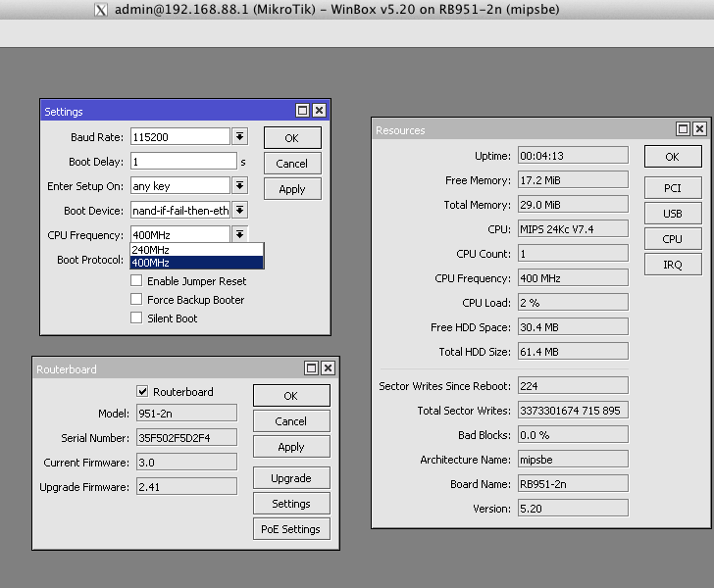Click OK in the Routerboard window

pos(291,396)
